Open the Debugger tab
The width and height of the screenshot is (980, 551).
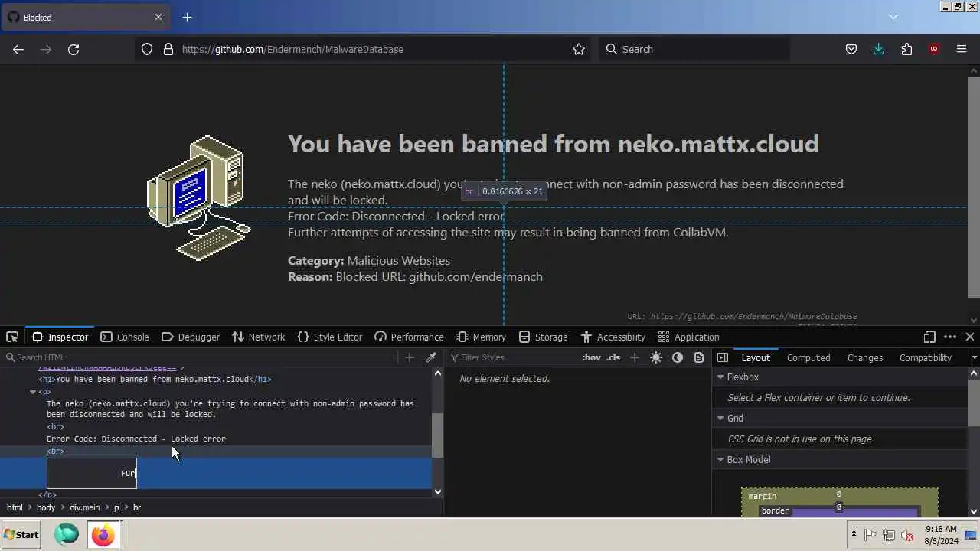(x=191, y=337)
